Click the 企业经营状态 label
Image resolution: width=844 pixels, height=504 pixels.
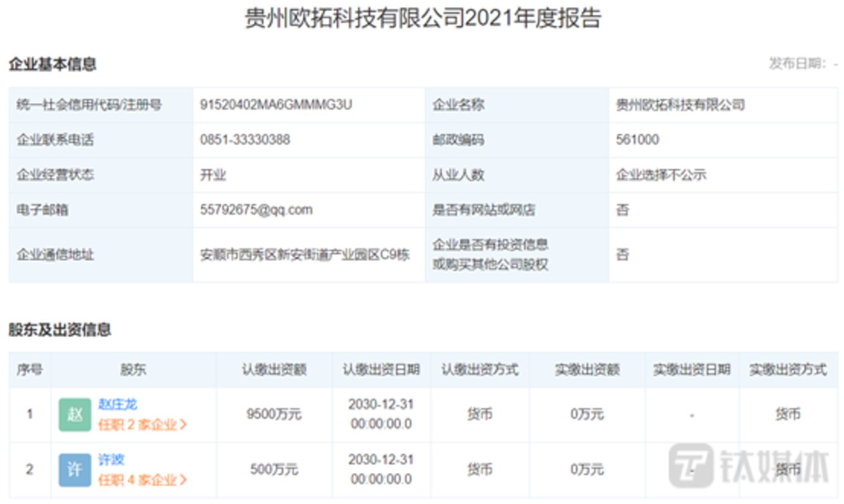[x=56, y=175]
